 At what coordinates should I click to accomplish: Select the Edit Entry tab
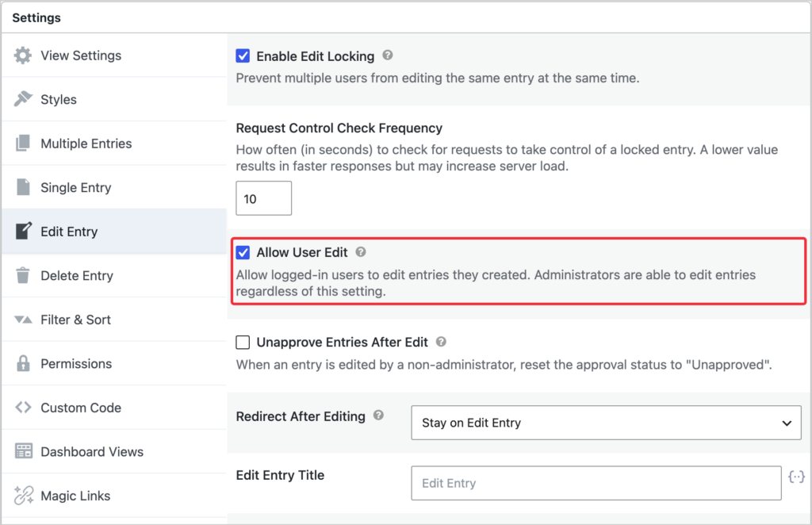[114, 232]
